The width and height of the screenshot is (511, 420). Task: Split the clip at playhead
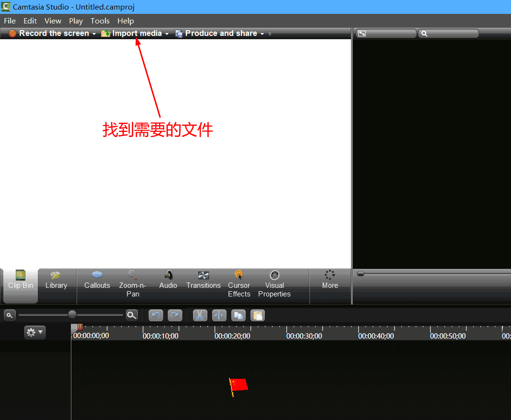point(219,316)
